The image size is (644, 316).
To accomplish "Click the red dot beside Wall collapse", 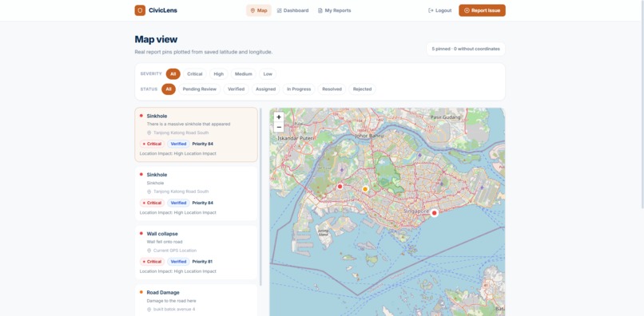I will (x=141, y=234).
